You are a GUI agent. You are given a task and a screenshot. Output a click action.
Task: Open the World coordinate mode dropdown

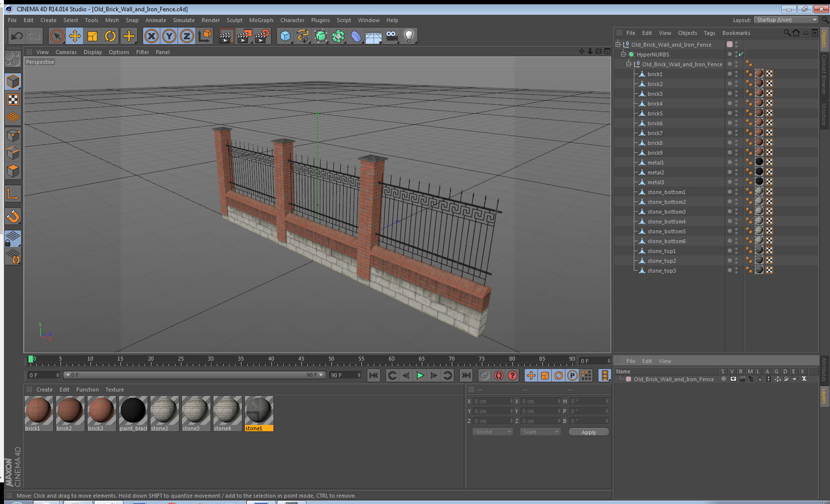point(493,432)
